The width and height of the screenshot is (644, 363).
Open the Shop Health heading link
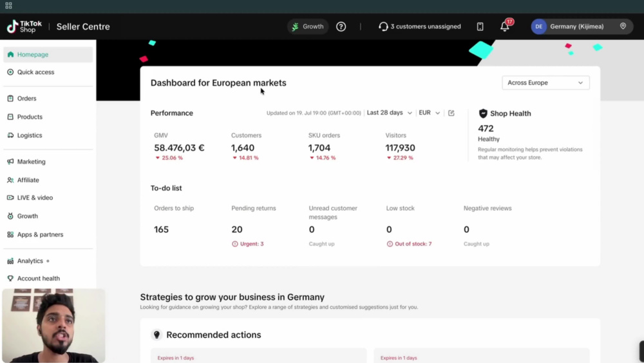click(510, 113)
